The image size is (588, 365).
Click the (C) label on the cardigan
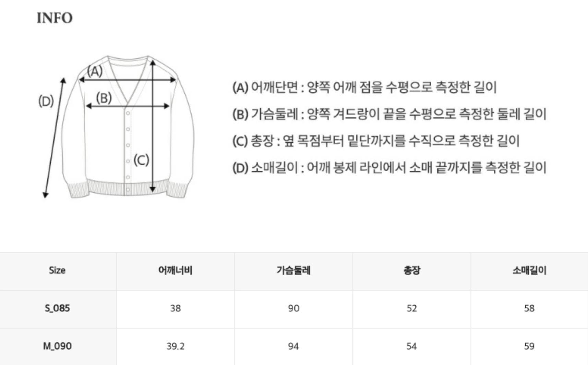click(141, 160)
